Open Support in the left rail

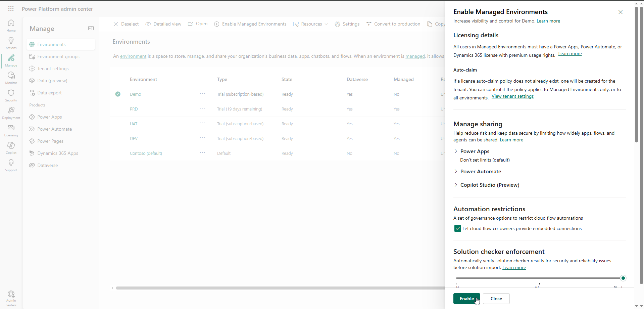(x=11, y=165)
